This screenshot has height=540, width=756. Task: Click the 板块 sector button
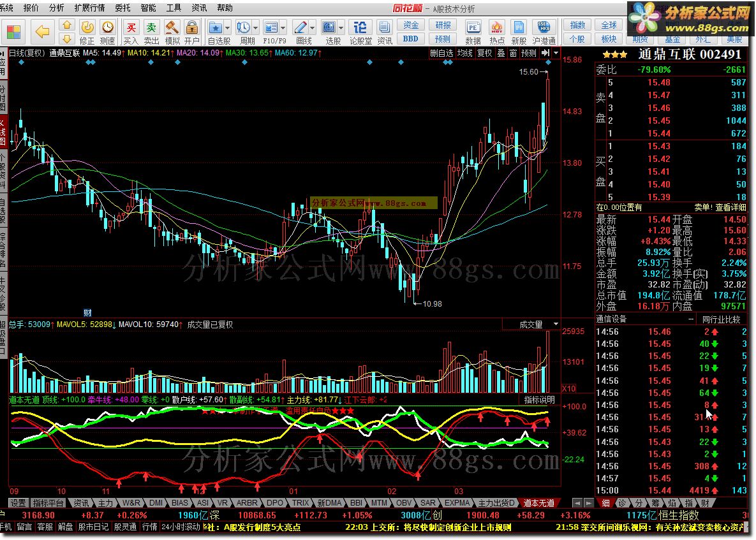click(x=609, y=38)
